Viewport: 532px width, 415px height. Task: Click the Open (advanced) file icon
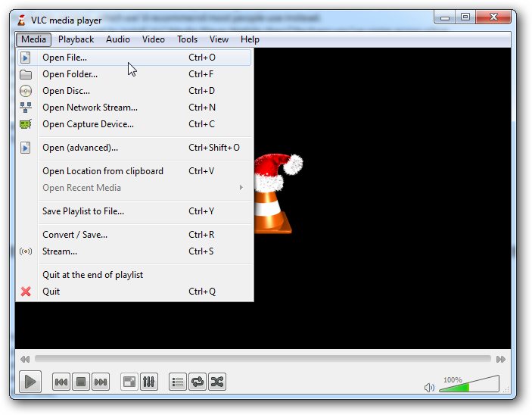pyautogui.click(x=26, y=148)
